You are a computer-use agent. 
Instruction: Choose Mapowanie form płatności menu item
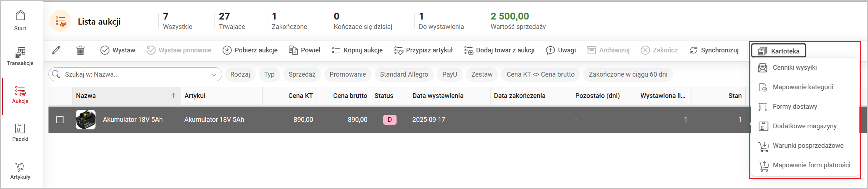[811, 165]
